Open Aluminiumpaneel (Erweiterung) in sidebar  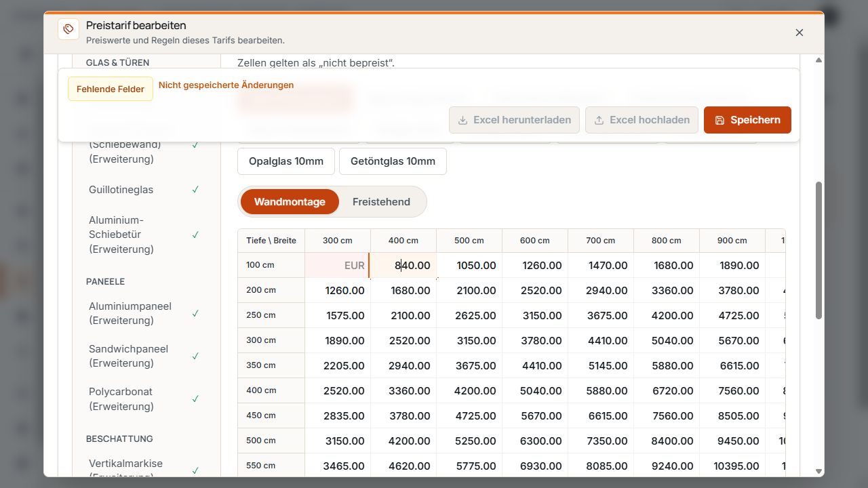[x=144, y=313]
